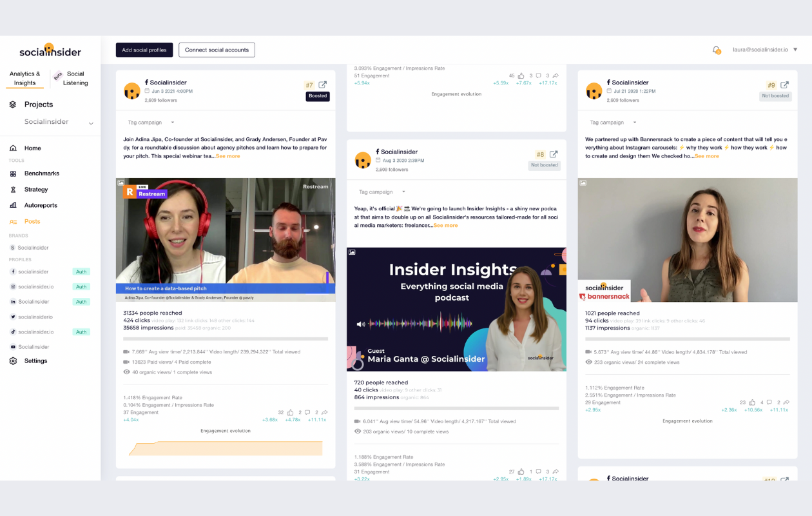Click Facebook icon beside socialinsider profile
This screenshot has height=516, width=812.
(x=13, y=272)
